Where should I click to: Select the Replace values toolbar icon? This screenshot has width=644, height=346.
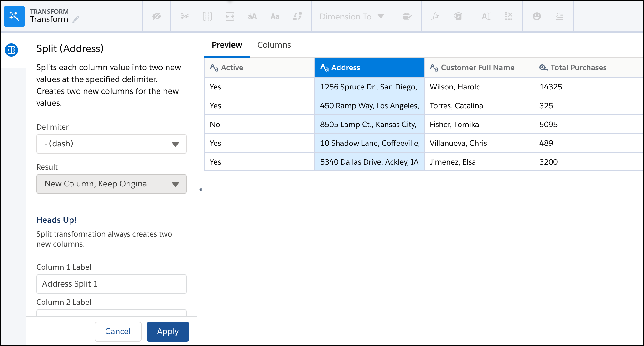(298, 16)
